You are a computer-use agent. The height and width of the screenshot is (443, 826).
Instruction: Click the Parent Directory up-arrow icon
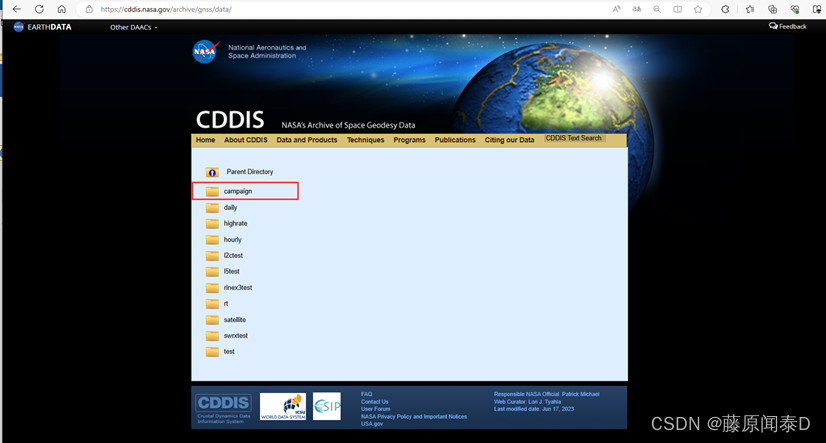(212, 172)
